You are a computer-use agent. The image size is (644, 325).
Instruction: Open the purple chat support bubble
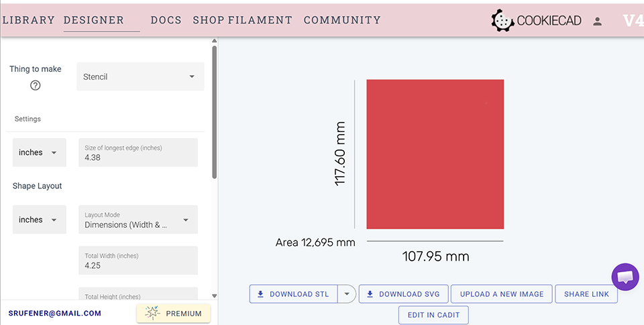pos(625,276)
